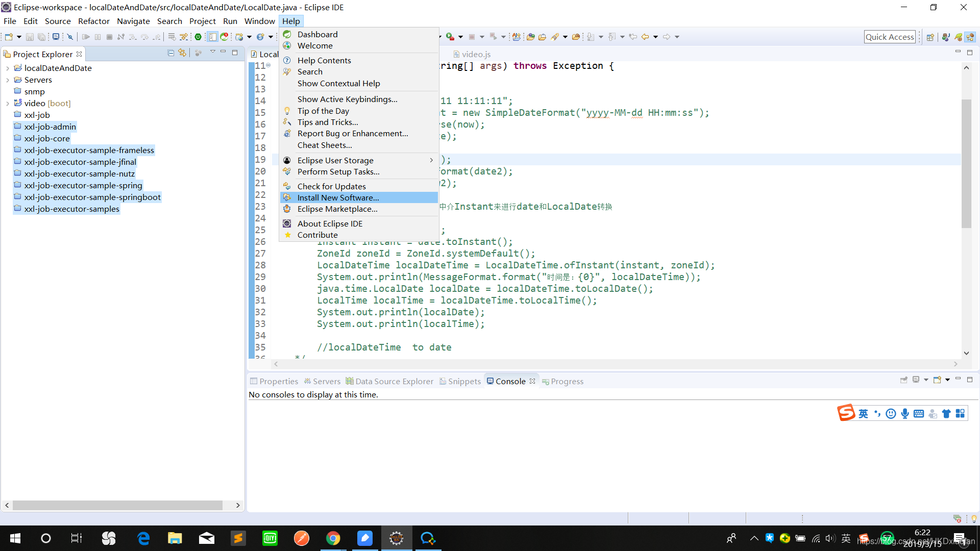Open File Explorer from the taskbar

coord(175,538)
